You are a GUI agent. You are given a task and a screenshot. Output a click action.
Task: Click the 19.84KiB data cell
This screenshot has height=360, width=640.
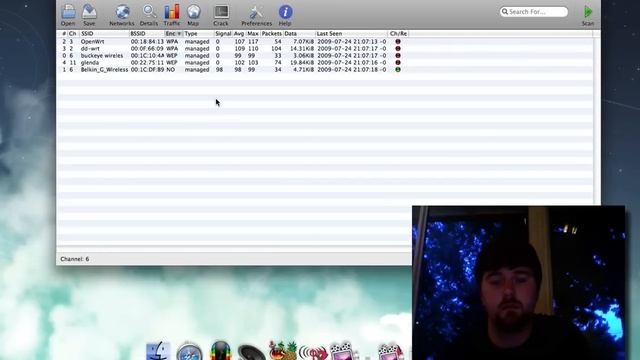click(x=302, y=62)
